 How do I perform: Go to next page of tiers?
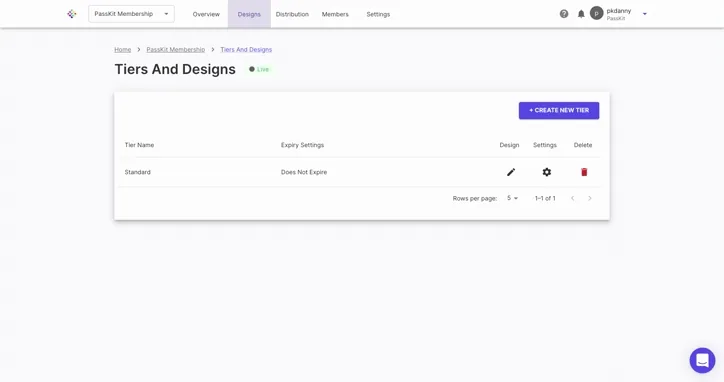click(x=590, y=198)
